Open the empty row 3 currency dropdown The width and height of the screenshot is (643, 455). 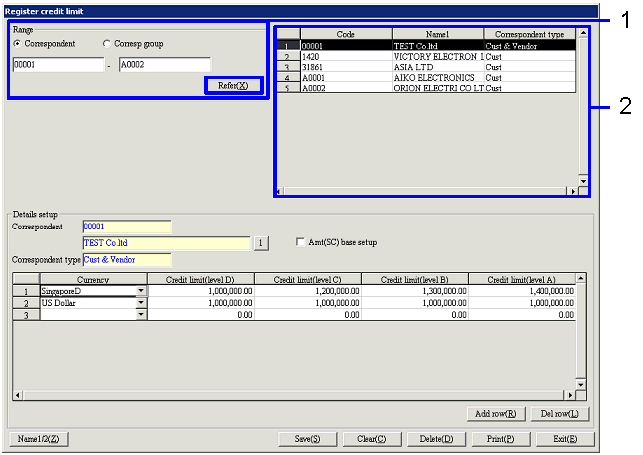click(140, 315)
